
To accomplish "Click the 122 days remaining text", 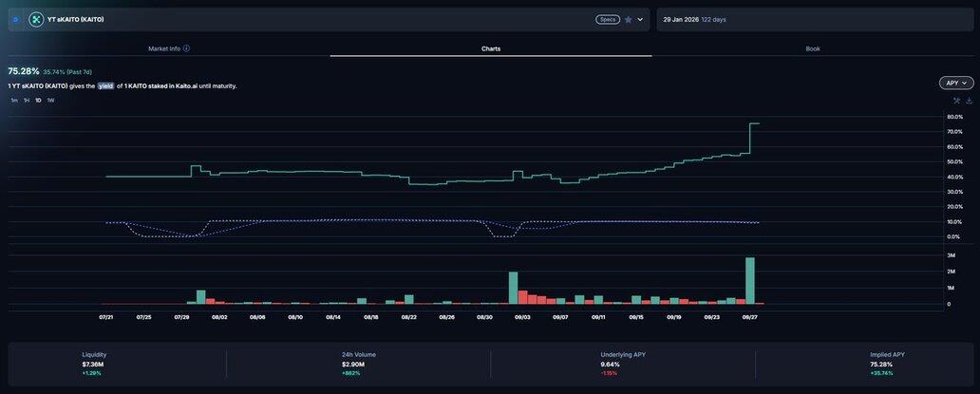I will [714, 20].
